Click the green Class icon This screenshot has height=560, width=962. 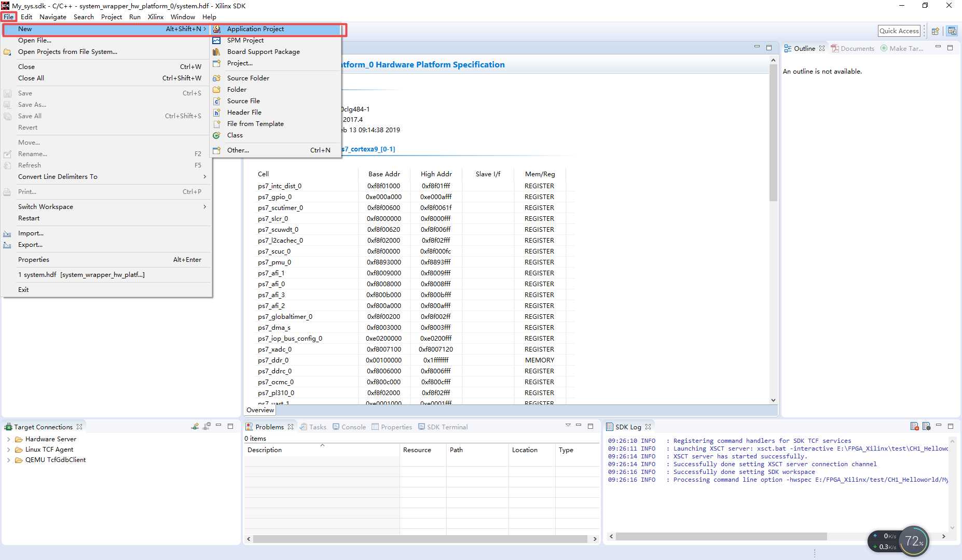217,135
